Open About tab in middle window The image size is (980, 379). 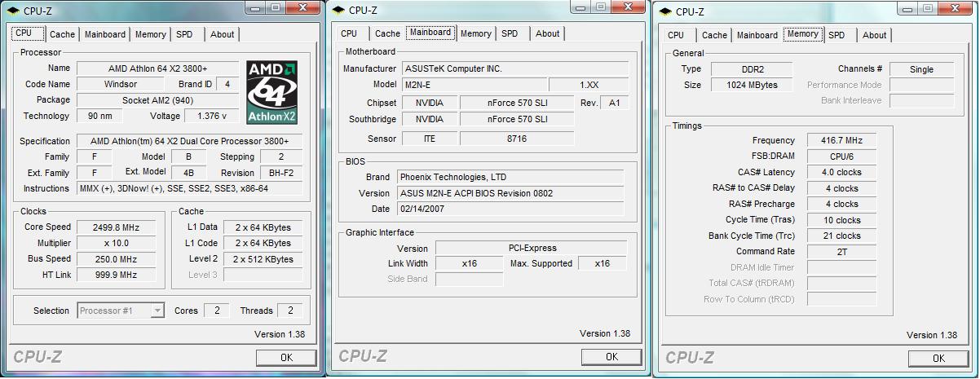pyautogui.click(x=548, y=33)
